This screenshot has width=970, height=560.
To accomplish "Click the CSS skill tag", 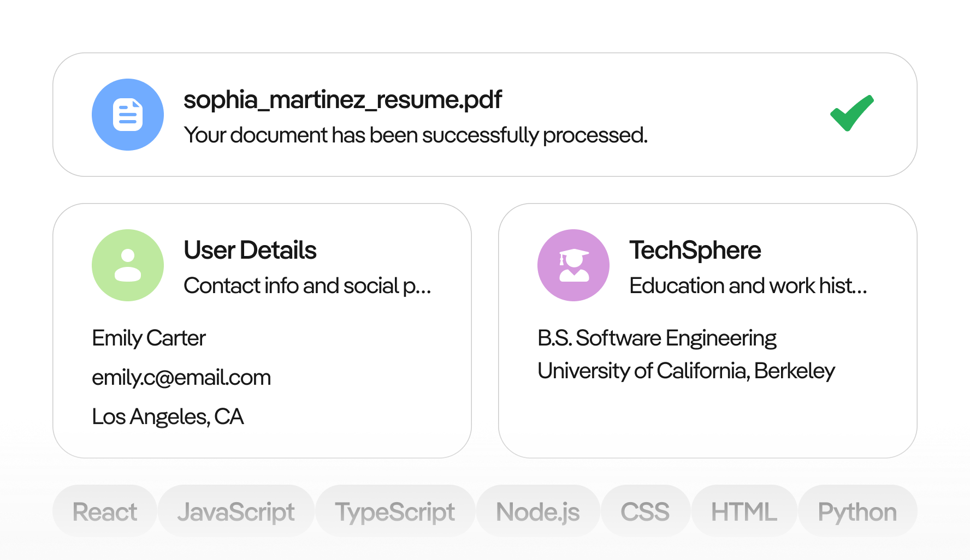I will (645, 511).
